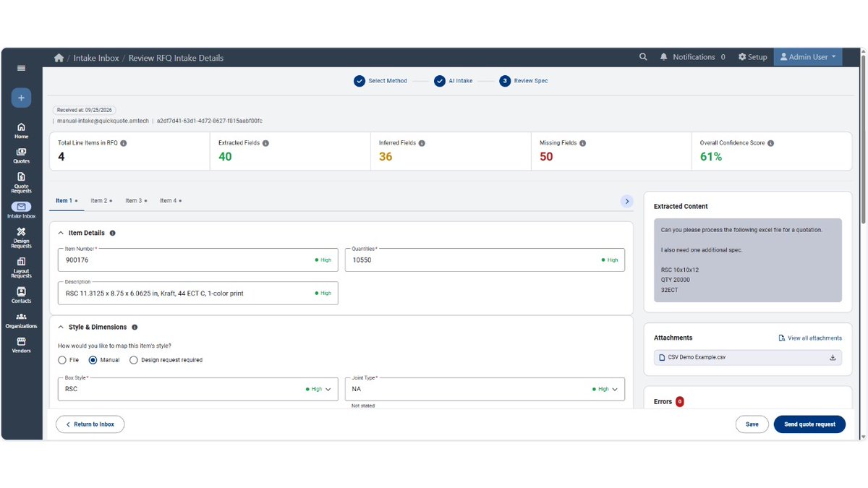Open Layout Requests in sidebar

[21, 267]
